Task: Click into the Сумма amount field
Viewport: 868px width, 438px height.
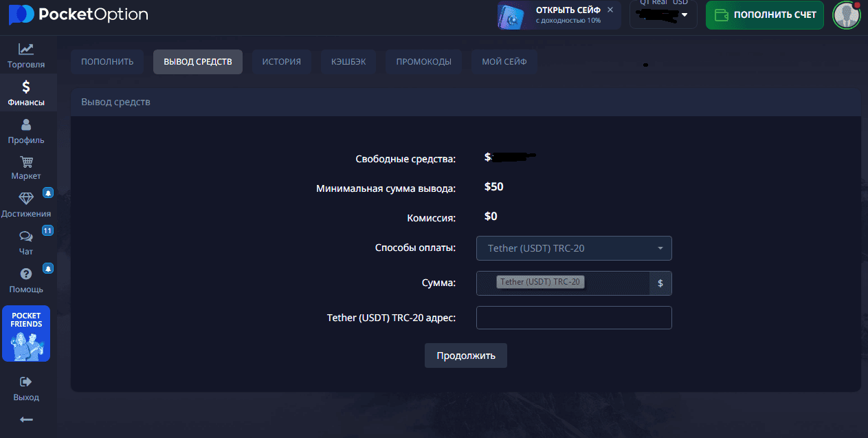Action: 563,283
